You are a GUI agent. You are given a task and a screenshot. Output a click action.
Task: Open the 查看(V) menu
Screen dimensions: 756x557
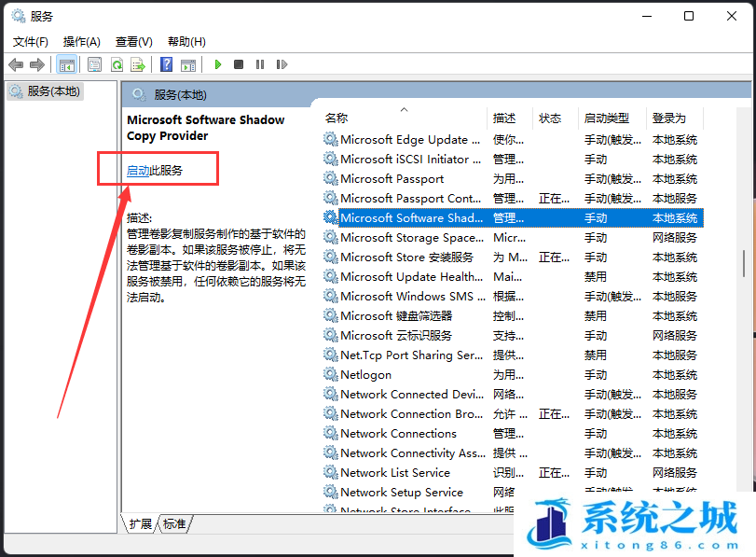coord(133,41)
